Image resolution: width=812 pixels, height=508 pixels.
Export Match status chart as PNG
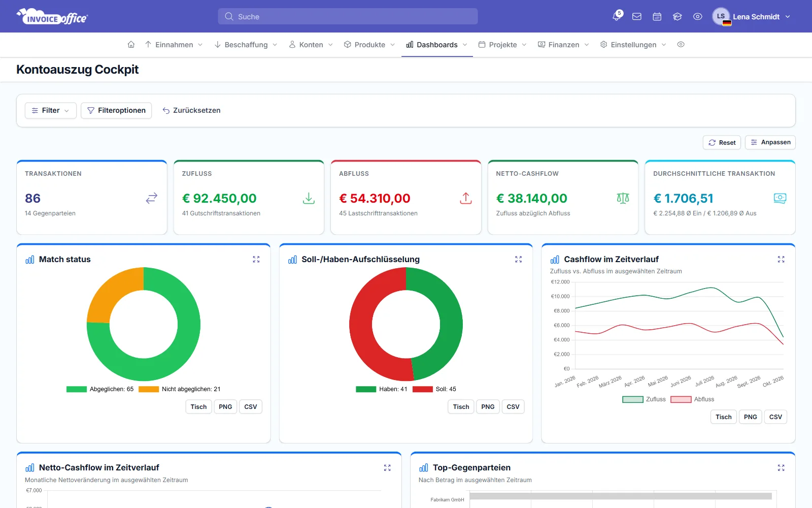click(225, 407)
